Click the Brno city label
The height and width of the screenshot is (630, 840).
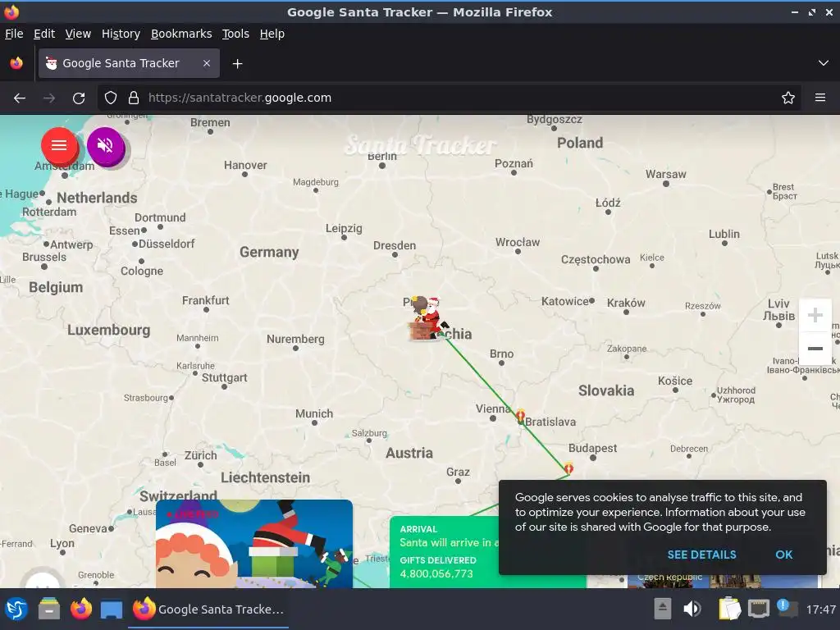501,354
